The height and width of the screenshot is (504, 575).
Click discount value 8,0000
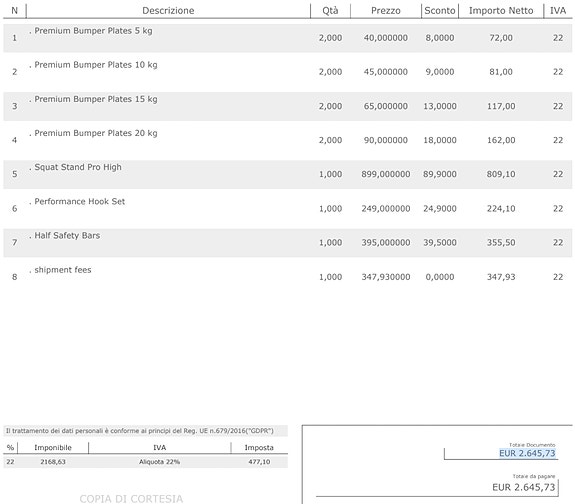click(440, 38)
